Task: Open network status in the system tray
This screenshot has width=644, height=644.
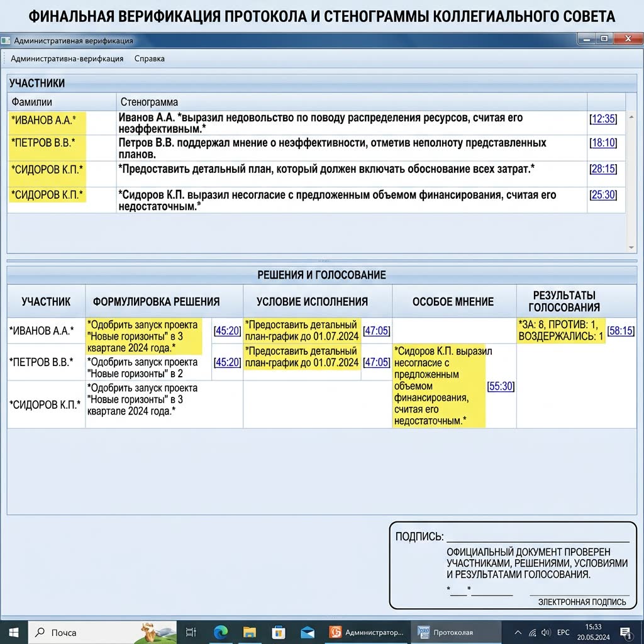Action: [x=533, y=633]
